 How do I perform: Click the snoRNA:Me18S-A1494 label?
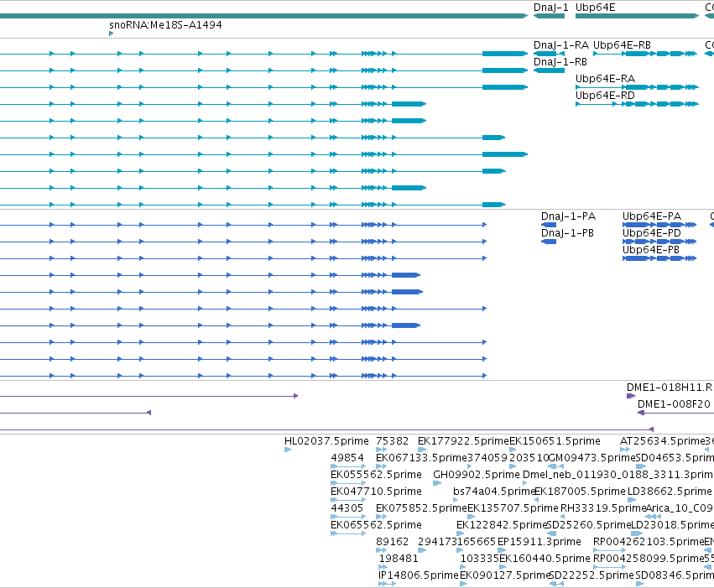point(165,25)
